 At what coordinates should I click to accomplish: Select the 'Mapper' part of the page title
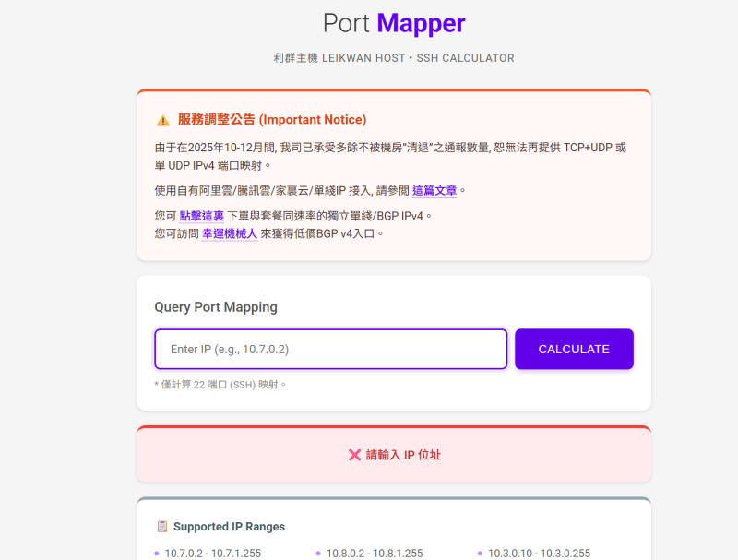click(x=420, y=23)
